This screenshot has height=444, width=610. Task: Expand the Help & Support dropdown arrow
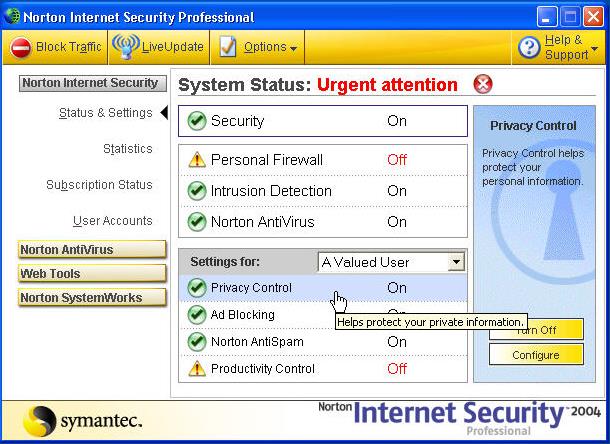pyautogui.click(x=594, y=49)
